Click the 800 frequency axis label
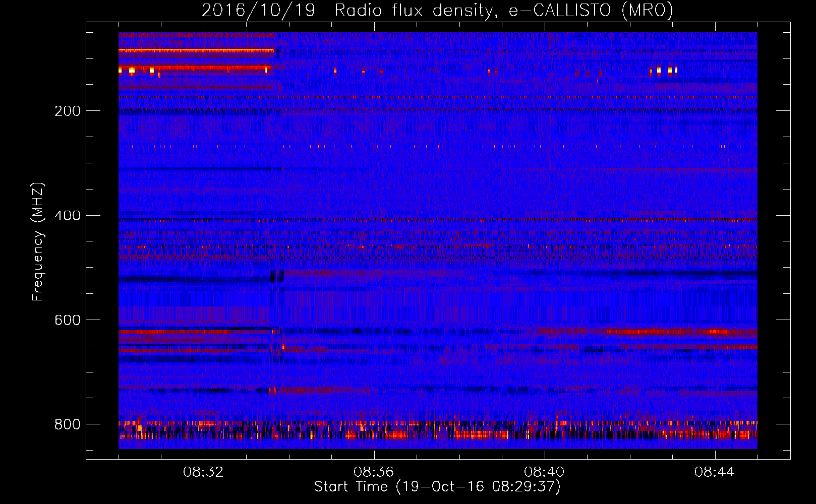The height and width of the screenshot is (504, 816). (x=67, y=424)
